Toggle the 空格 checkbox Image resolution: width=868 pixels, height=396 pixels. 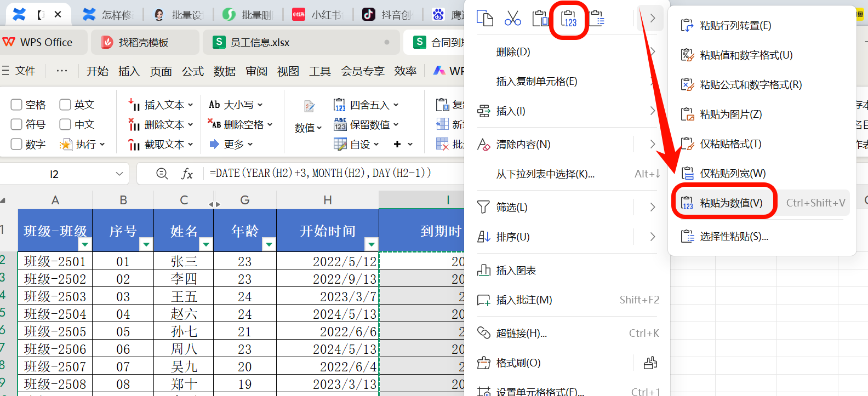[x=16, y=105]
